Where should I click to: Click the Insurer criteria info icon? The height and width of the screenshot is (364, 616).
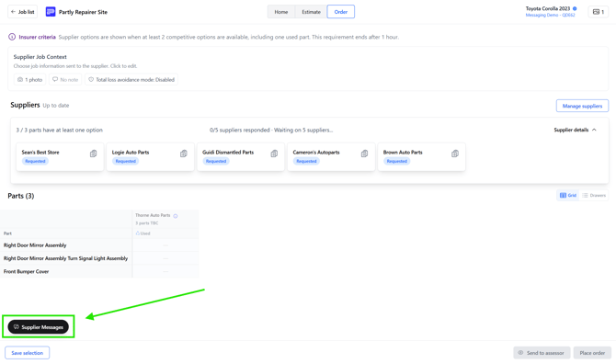click(12, 37)
